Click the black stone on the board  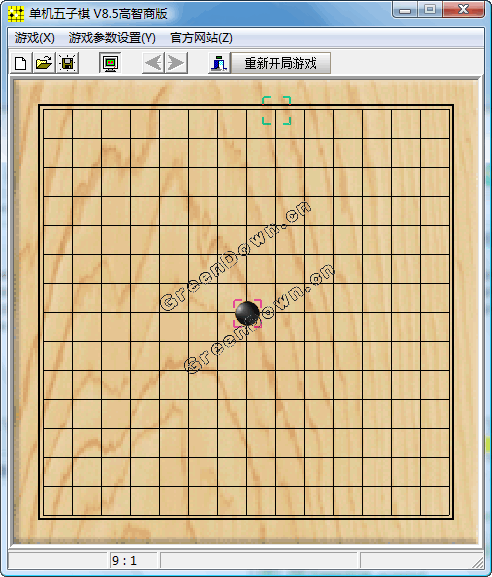tap(247, 313)
